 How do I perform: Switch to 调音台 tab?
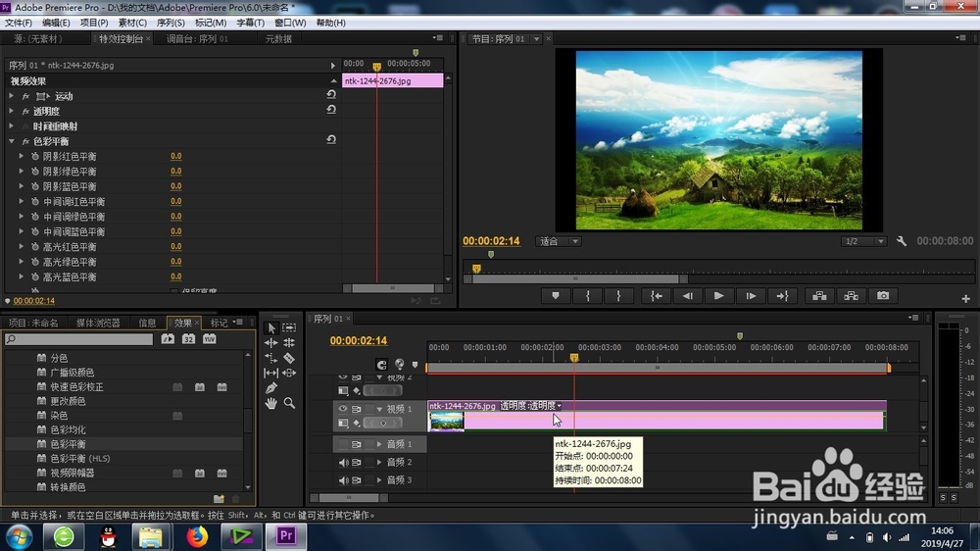(196, 39)
